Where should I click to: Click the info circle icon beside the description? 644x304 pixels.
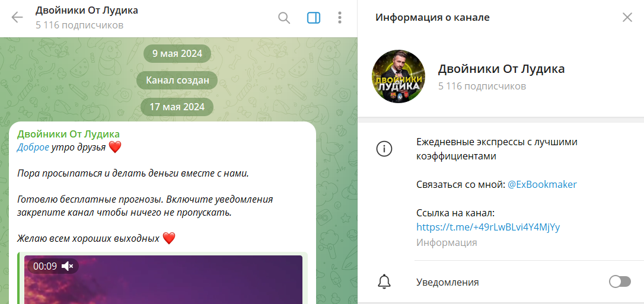(384, 149)
